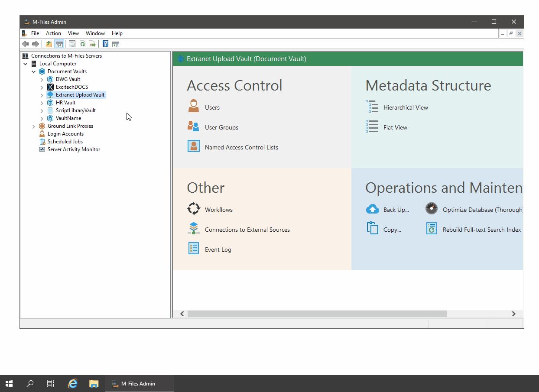Select ExcitechDOCS vault in the tree

point(72,87)
